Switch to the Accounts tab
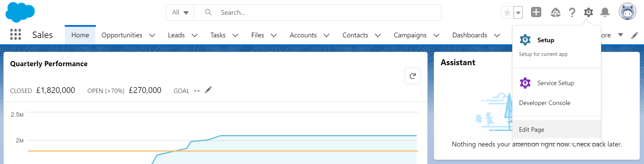644x164 pixels. (x=303, y=35)
